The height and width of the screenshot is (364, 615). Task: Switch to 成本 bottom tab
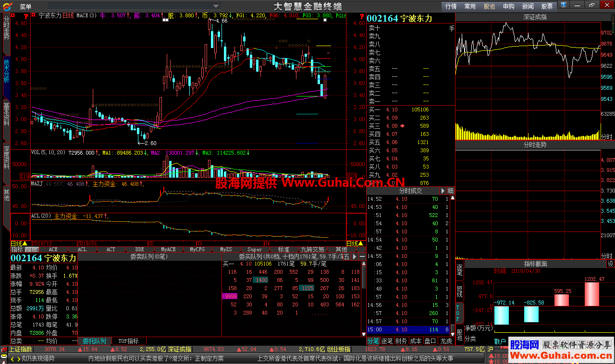416,341
